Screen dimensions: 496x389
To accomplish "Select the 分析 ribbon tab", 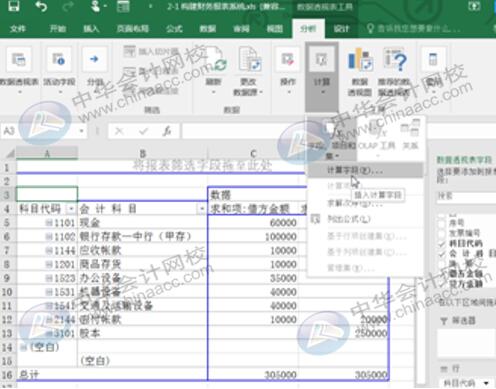I will [308, 29].
